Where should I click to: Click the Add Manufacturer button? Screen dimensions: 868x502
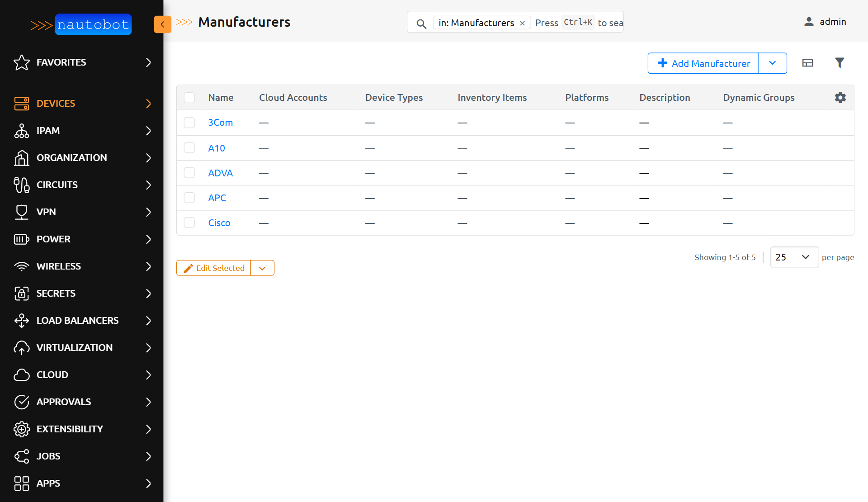click(703, 63)
